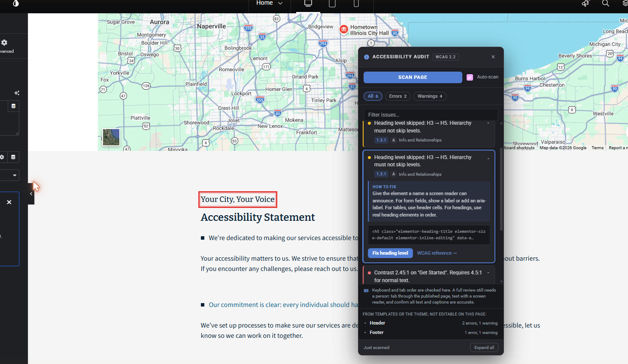Collapse the selected heading level skipped issue
Viewport: 628px width, 364px height.
pyautogui.click(x=488, y=159)
